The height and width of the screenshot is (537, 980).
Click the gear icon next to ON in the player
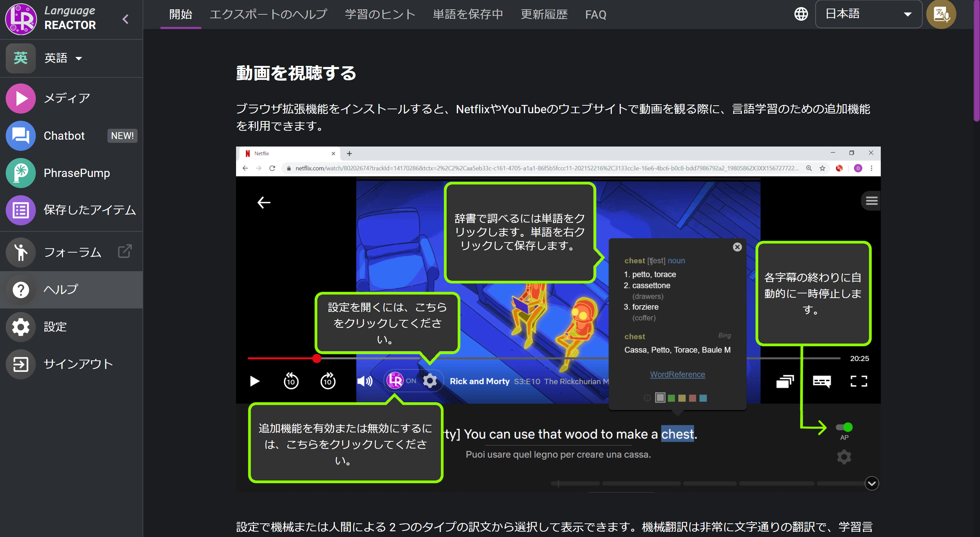[x=430, y=380]
